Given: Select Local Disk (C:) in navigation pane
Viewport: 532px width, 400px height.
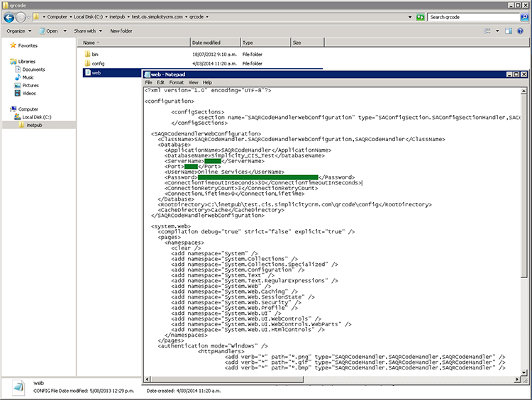Looking at the screenshot, I should pos(37,117).
